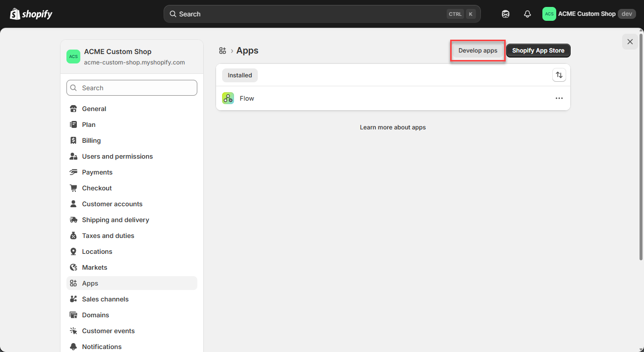Viewport: 644px width, 352px height.
Task: Click the CTRL key hint in the search bar
Action: 455,14
